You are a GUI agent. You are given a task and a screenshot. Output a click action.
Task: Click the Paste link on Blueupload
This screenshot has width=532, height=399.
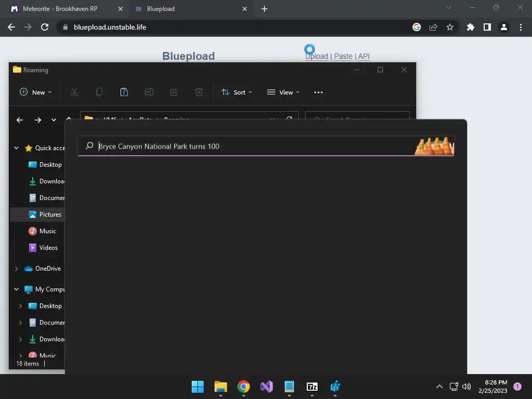coord(343,56)
